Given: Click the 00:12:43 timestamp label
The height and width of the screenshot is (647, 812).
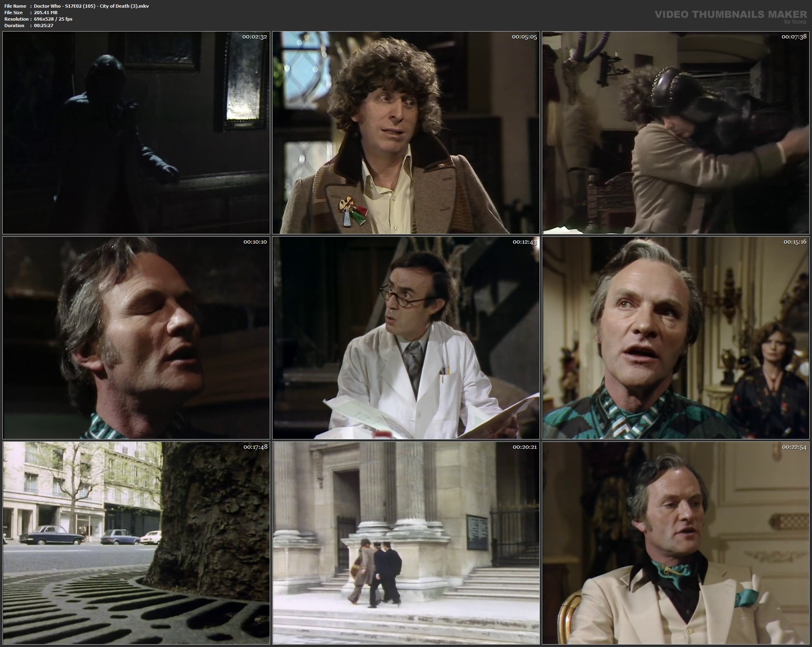Looking at the screenshot, I should tap(524, 242).
